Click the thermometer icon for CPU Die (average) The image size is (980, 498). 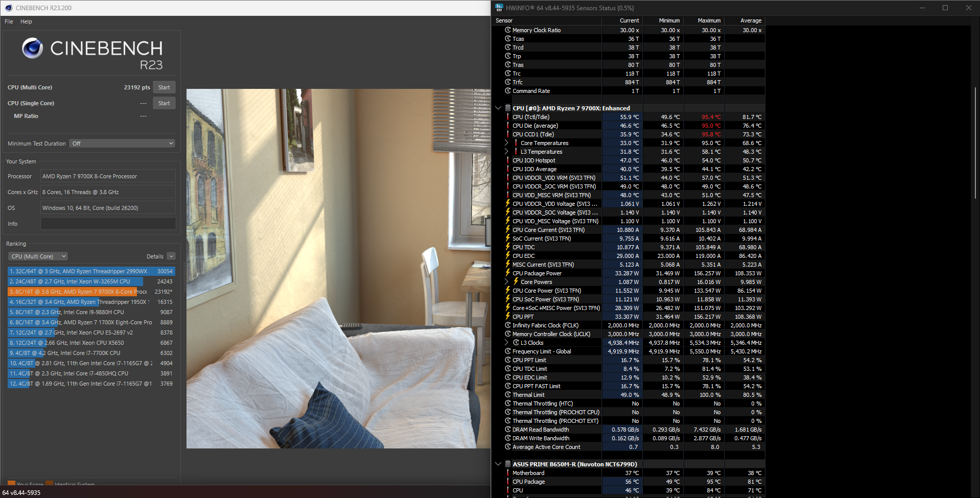coord(508,126)
